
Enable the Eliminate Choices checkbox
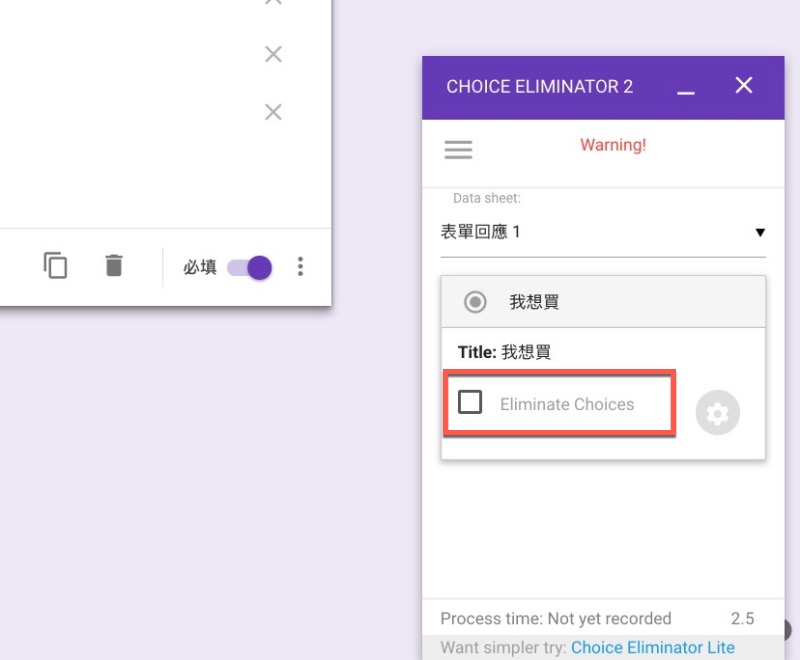click(469, 401)
